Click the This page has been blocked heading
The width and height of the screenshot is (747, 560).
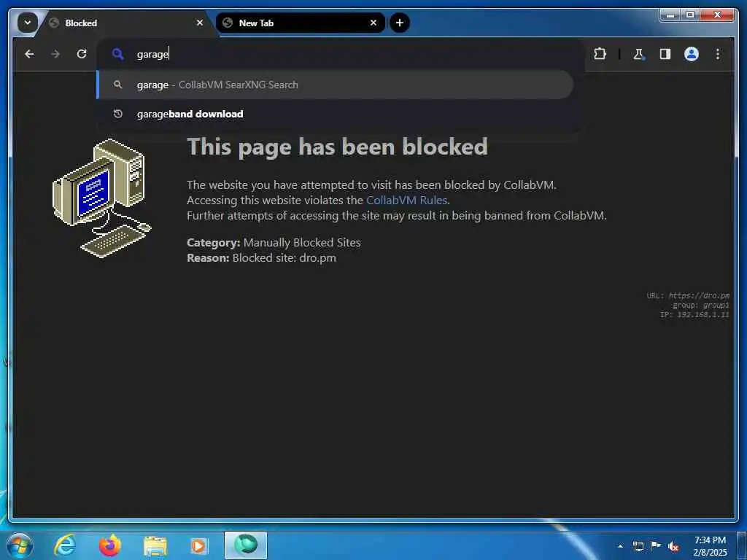(x=337, y=147)
